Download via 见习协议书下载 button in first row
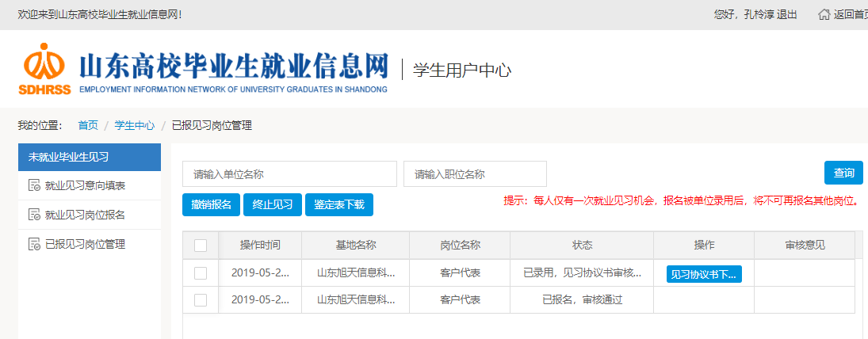The image size is (868, 339). 704,274
